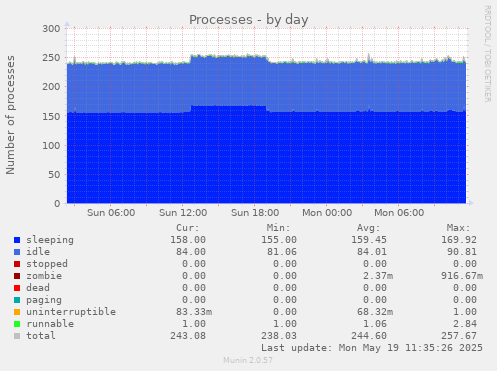497x371 pixels.
Task: Click idle minimum value 81.06
Action: click(282, 252)
